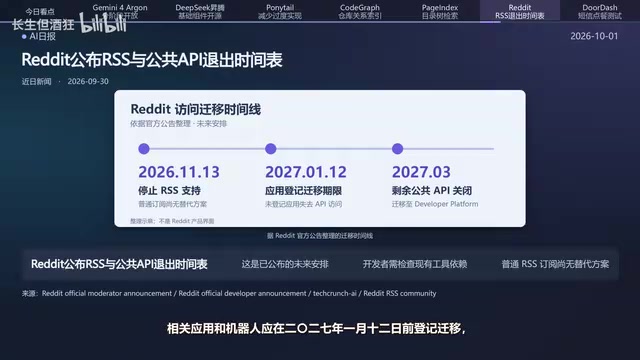Click the disclaimer 不是 Reddit 产品界面
Screen dimensions: 640x360
187,221
